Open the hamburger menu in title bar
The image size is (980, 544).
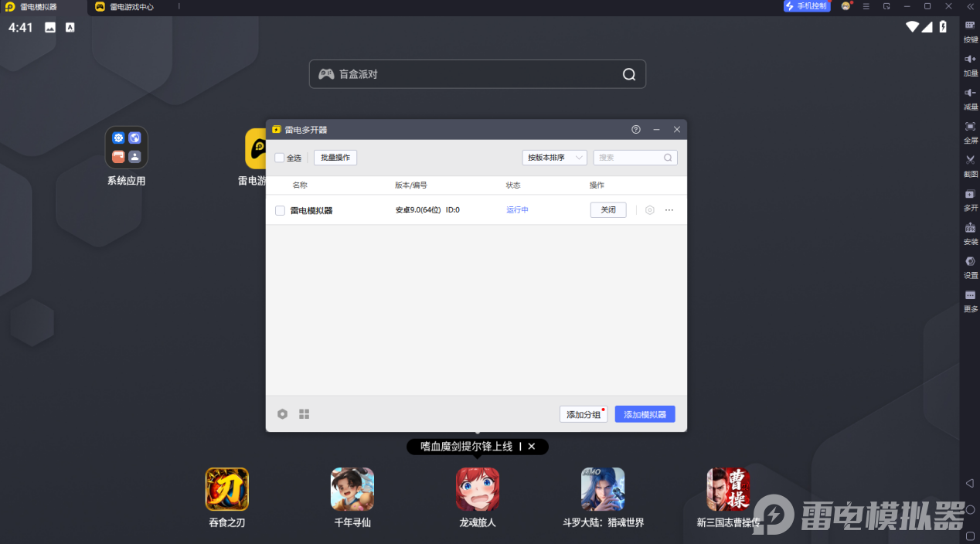click(x=866, y=6)
